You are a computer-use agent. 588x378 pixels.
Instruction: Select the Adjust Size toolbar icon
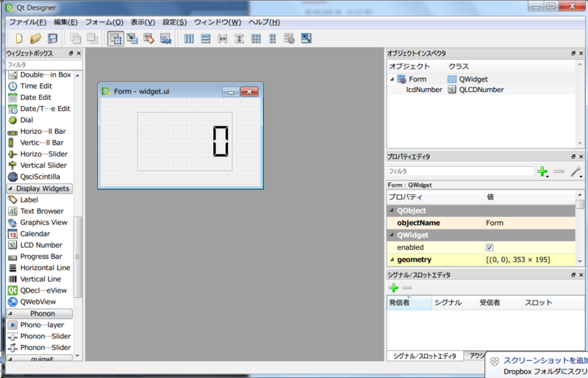pos(306,38)
